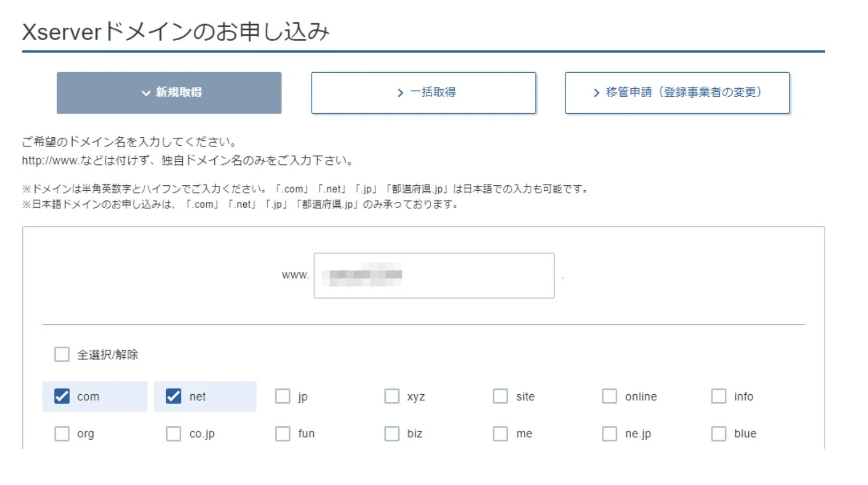Select the org domain checkbox

[x=62, y=434]
